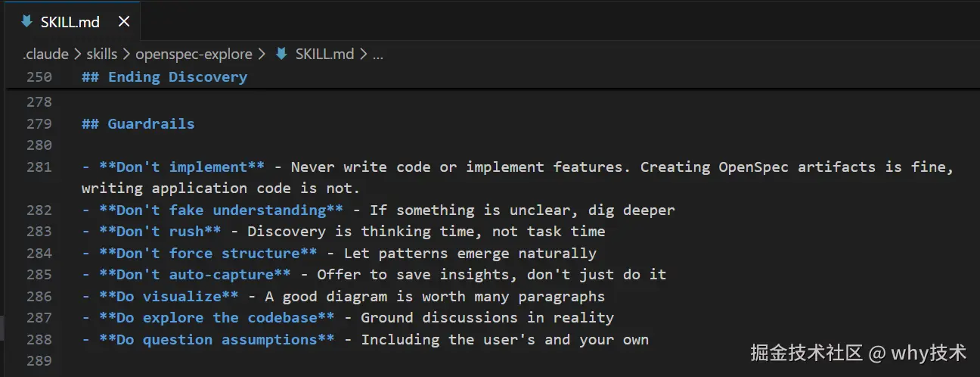Expand the breadcrumb ellipsis symbol list
The height and width of the screenshot is (377, 980).
(378, 55)
